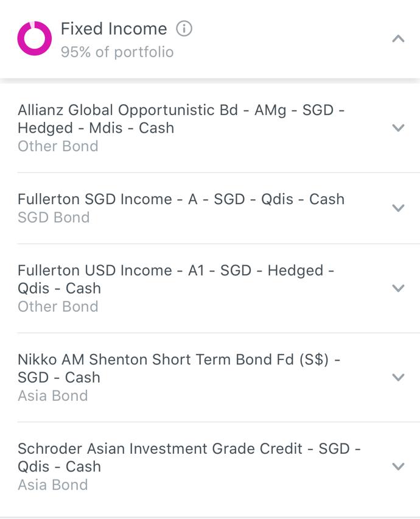Expand Fullerton USD Income fund details
Screen dimensions: 420x519
click(398, 288)
